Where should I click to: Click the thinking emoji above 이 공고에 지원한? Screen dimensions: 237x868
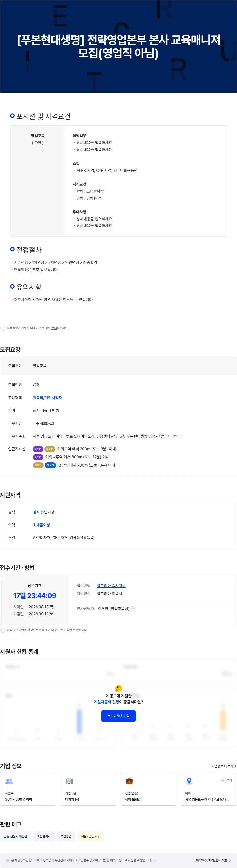[x=118, y=688]
